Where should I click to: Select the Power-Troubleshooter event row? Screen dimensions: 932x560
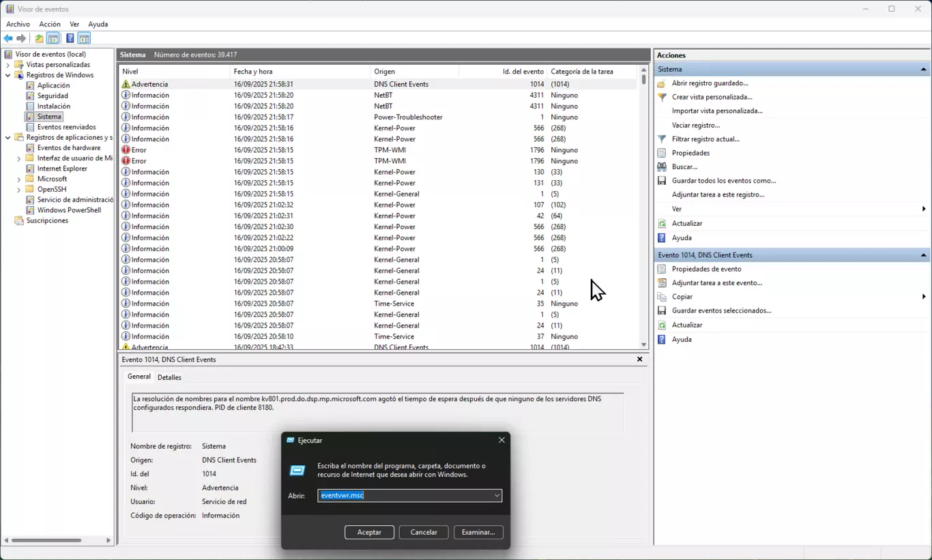point(379,117)
